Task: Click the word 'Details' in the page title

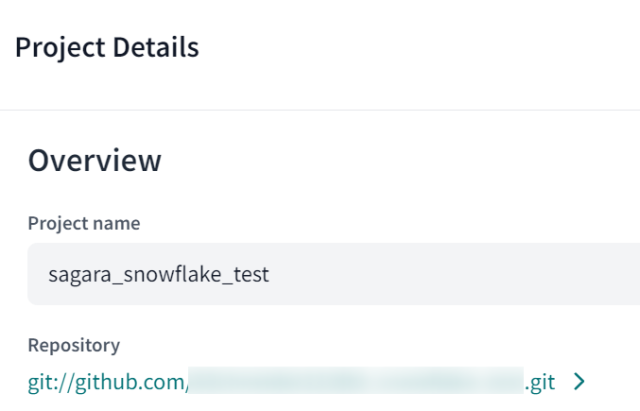Action: (x=160, y=47)
